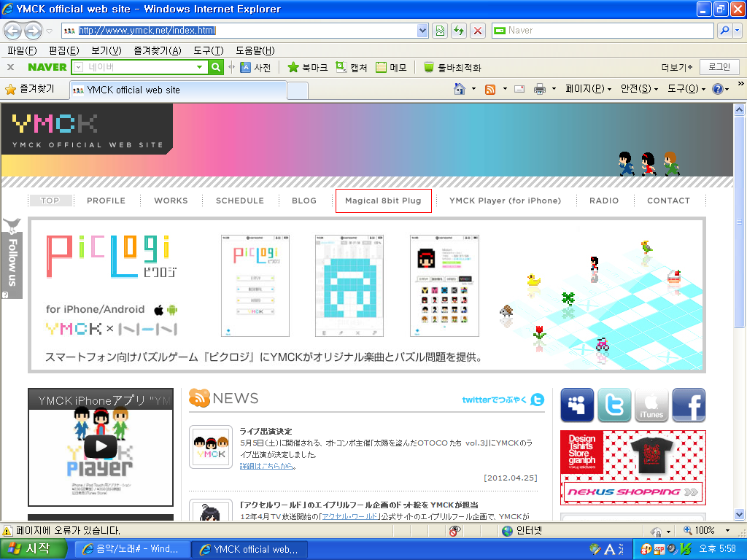Viewport: 747px width, 560px height.
Task: Print the page with the printer icon
Action: click(x=539, y=89)
